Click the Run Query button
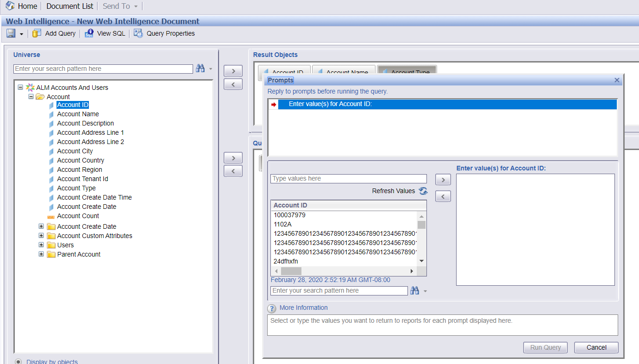This screenshot has height=364, width=639. pyautogui.click(x=545, y=347)
